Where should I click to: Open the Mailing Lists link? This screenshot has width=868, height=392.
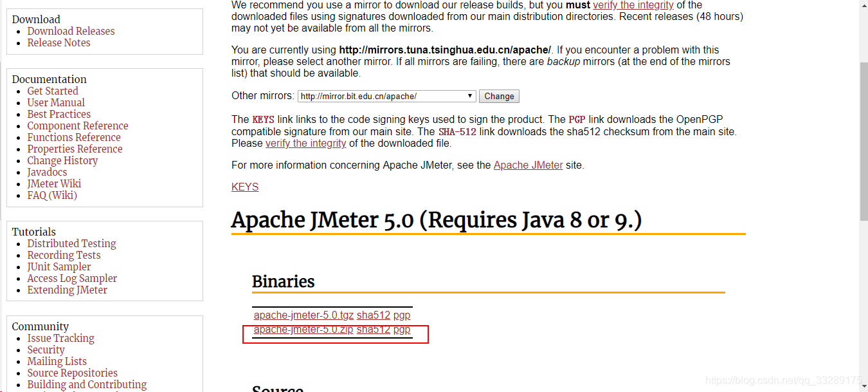click(x=57, y=361)
